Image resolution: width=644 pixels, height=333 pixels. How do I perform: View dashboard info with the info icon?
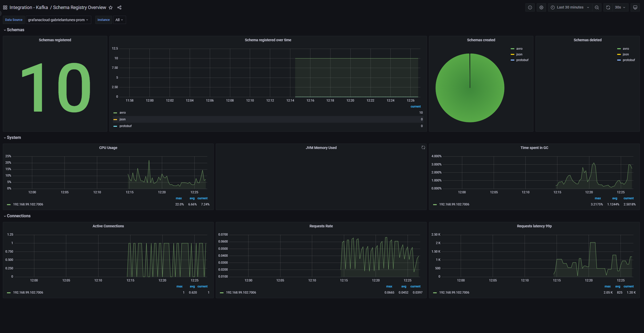pyautogui.click(x=530, y=7)
